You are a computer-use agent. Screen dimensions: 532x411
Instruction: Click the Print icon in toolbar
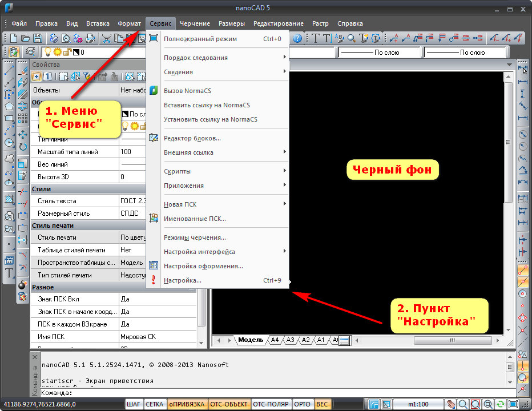54,38
